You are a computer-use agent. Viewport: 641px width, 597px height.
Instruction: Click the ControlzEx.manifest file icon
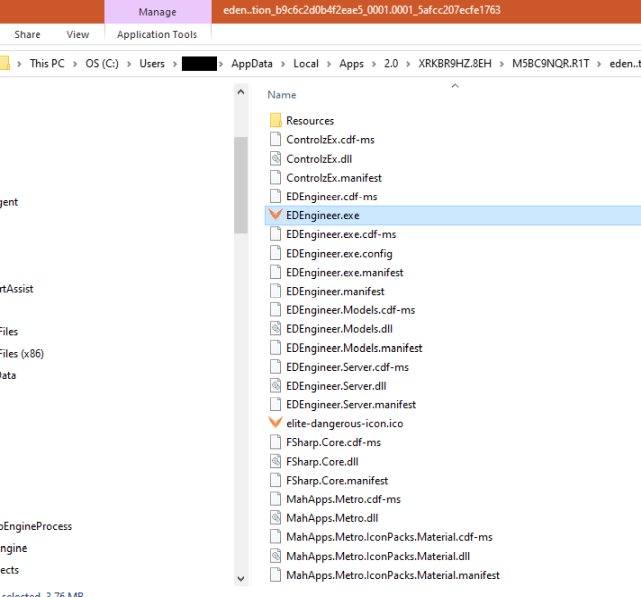[x=276, y=177]
